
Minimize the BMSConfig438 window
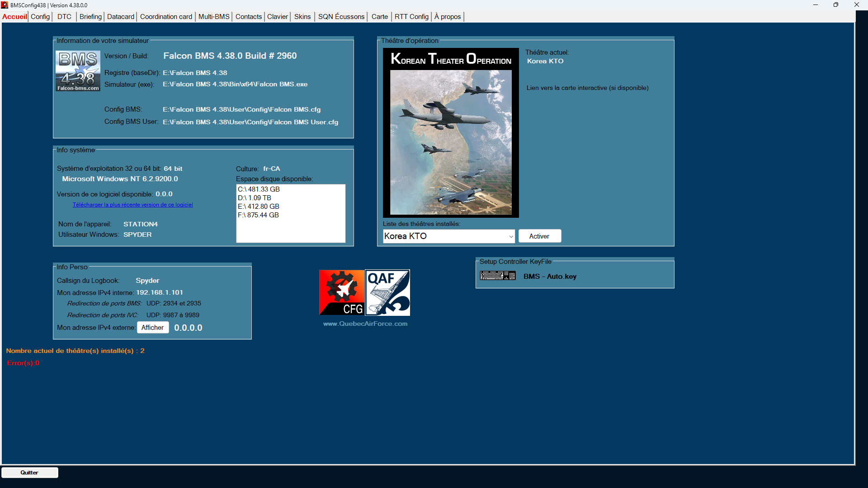pos(816,5)
